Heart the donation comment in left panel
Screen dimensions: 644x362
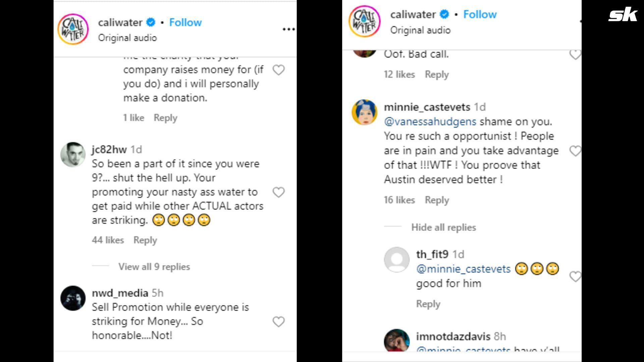coord(278,70)
